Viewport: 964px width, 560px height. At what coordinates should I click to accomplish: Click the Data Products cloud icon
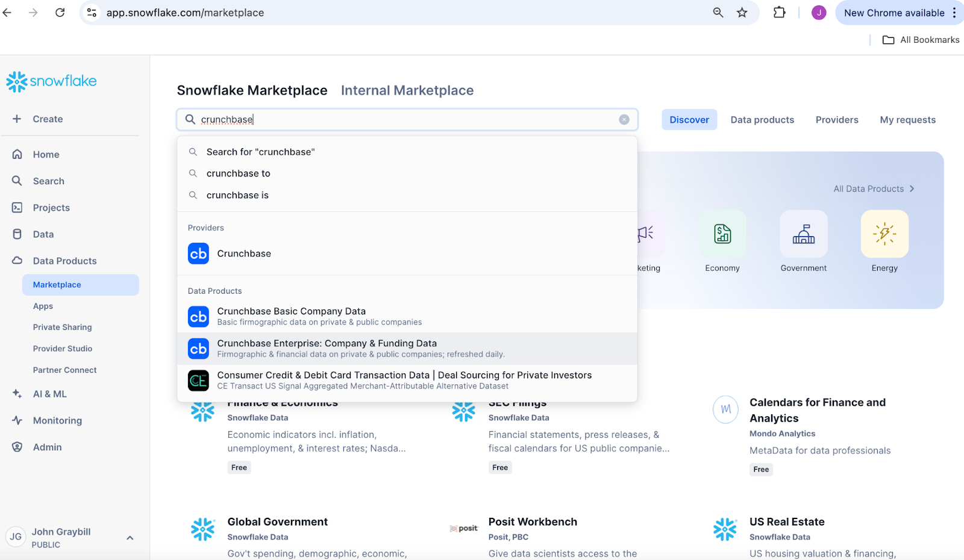17,261
